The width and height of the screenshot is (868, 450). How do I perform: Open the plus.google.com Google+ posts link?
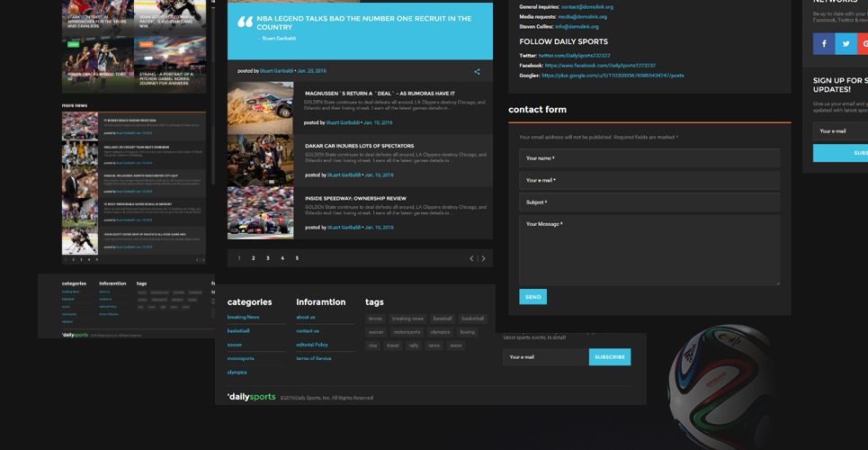(x=613, y=76)
